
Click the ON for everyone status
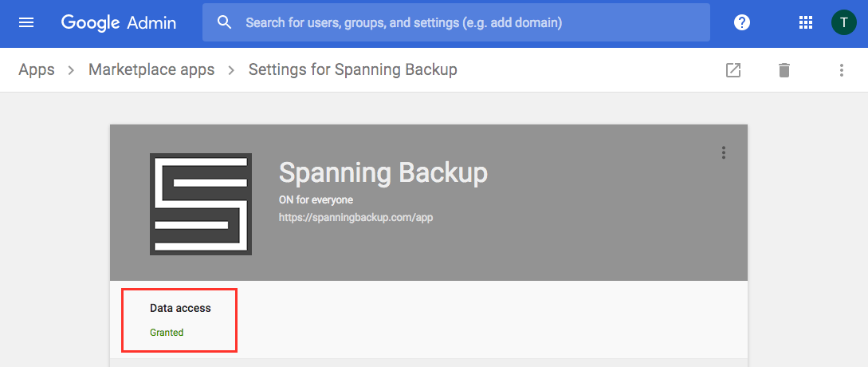[316, 199]
